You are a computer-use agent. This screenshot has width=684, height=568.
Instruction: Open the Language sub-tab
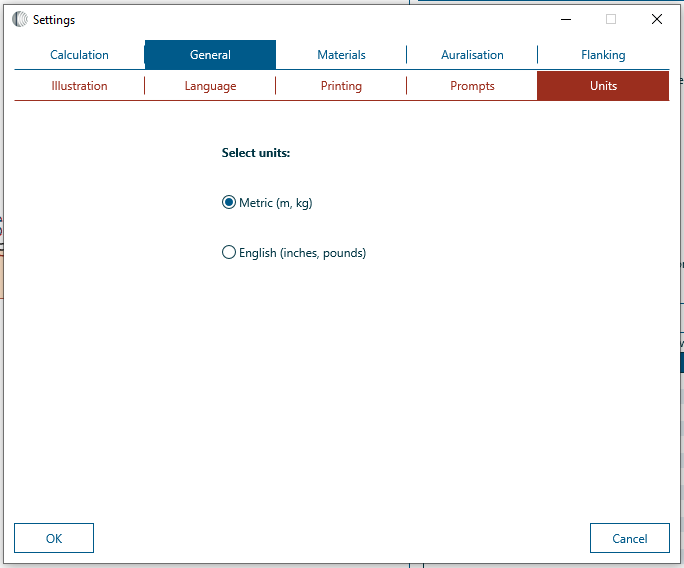coord(210,86)
